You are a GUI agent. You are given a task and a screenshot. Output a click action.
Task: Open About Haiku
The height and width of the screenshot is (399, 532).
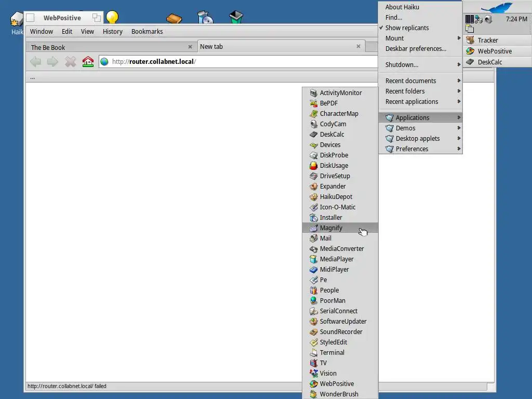[420, 7]
